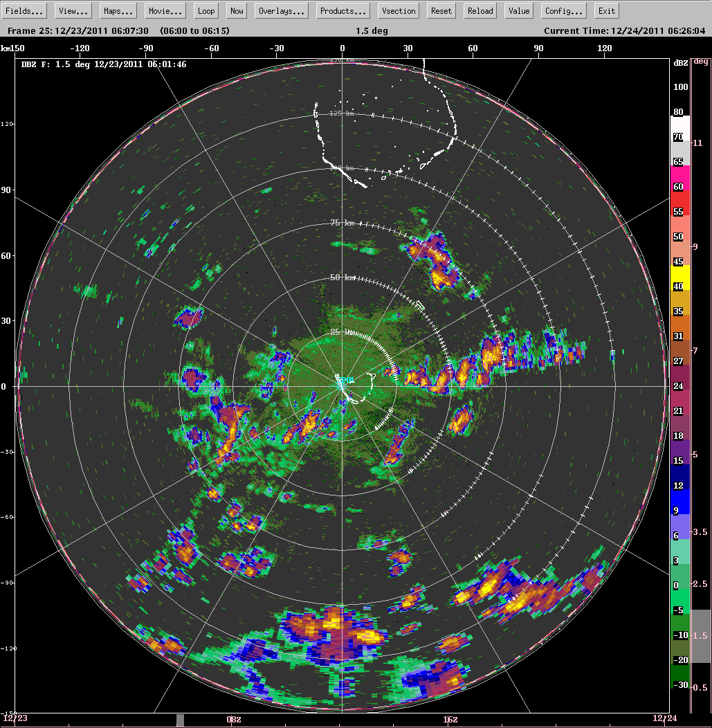Screen dimensions: 712x728
Task: Open the Overlays... panel
Action: [282, 11]
